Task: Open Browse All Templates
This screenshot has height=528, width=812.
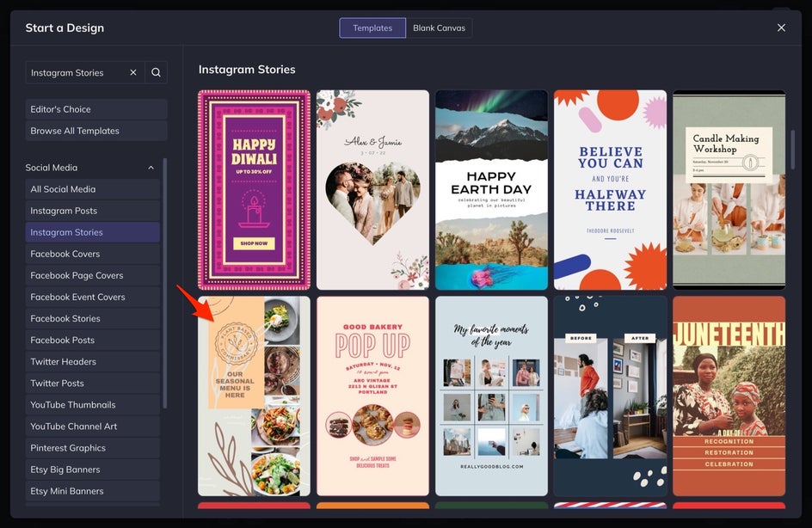Action: pyautogui.click(x=96, y=131)
